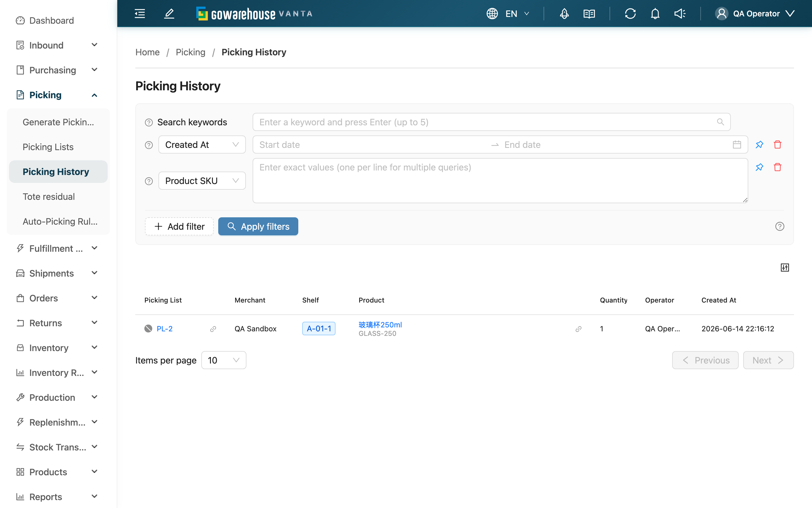The height and width of the screenshot is (508, 812).
Task: Click the help icon beside Product SKU filter
Action: pos(149,181)
